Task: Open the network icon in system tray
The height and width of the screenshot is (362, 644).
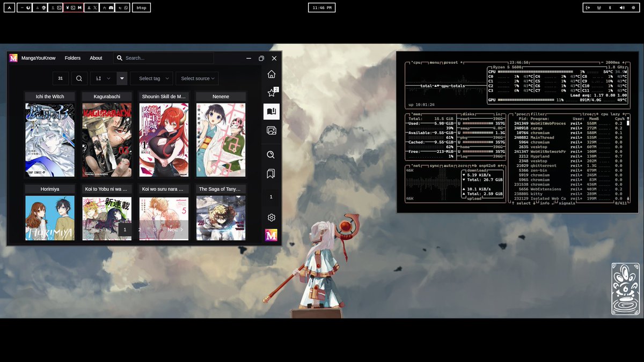Action: (x=599, y=8)
